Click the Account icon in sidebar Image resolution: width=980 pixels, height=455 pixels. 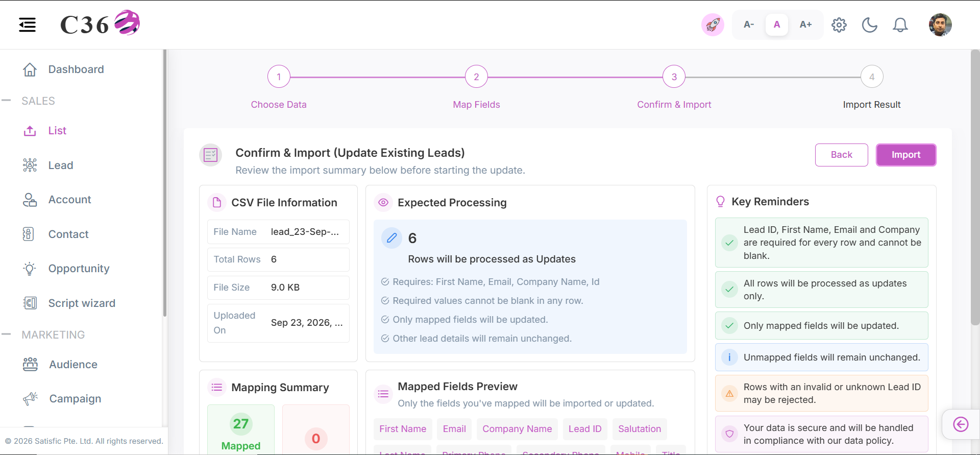(30, 200)
